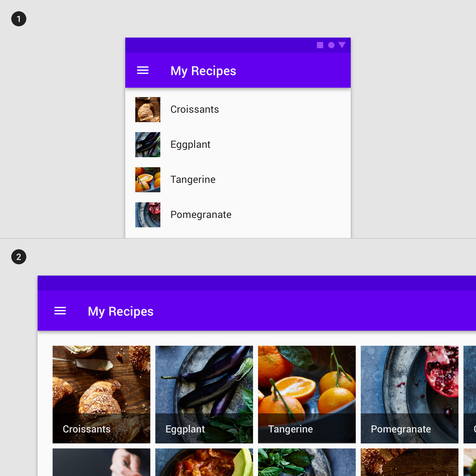The image size is (476, 476).
Task: Open the Pomegranate thumbnail in the list
Action: (x=148, y=215)
